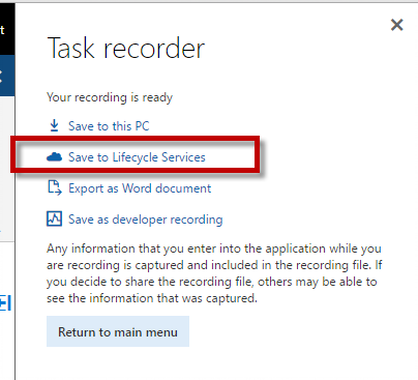Image resolution: width=418 pixels, height=380 pixels.
Task: Click the download arrow icon beside Save to this PC
Action: 54,126
